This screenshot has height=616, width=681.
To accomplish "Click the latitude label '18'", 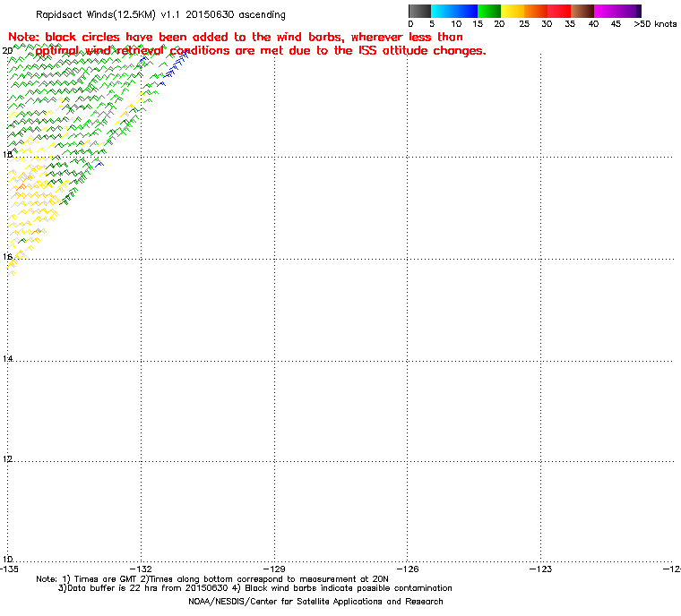I will click(7, 155).
